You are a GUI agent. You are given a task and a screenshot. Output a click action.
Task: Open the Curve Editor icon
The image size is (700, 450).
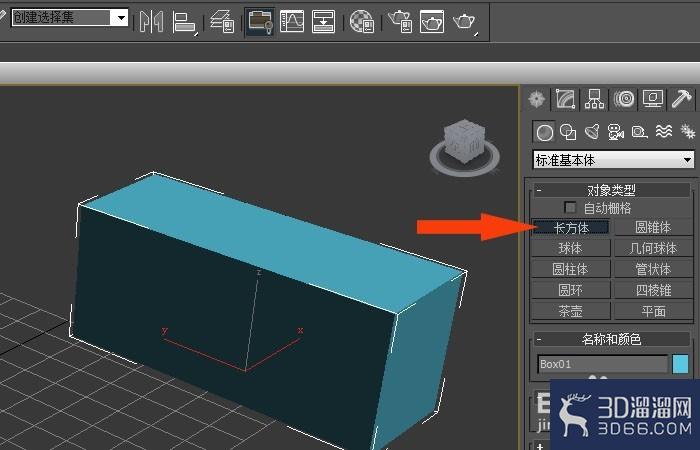(x=292, y=21)
